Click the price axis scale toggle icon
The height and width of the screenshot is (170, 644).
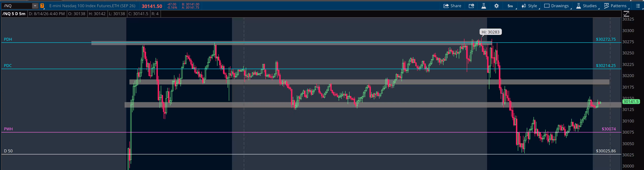click(626, 14)
